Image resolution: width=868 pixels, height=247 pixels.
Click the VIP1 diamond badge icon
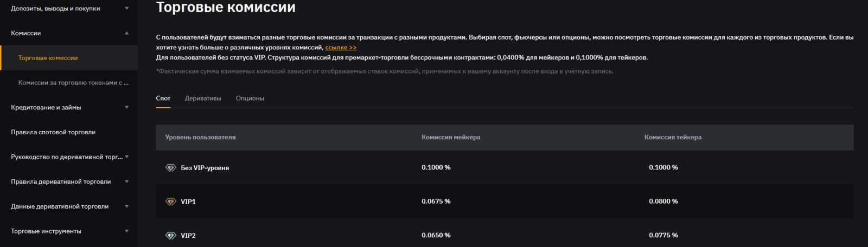click(x=170, y=201)
